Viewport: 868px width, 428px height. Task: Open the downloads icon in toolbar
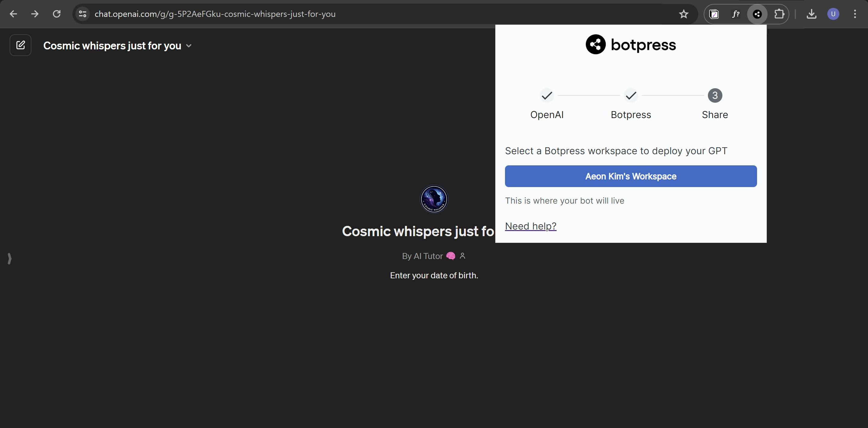811,14
